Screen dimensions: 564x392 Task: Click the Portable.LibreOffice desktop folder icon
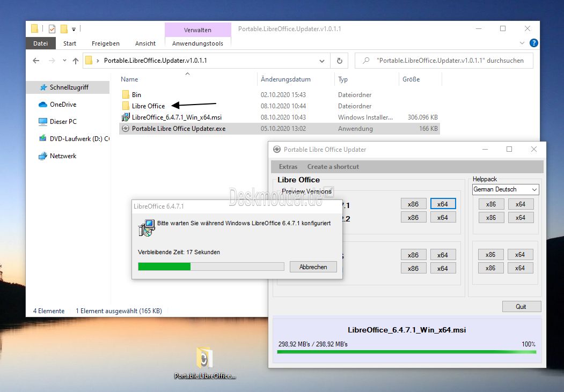tap(204, 359)
